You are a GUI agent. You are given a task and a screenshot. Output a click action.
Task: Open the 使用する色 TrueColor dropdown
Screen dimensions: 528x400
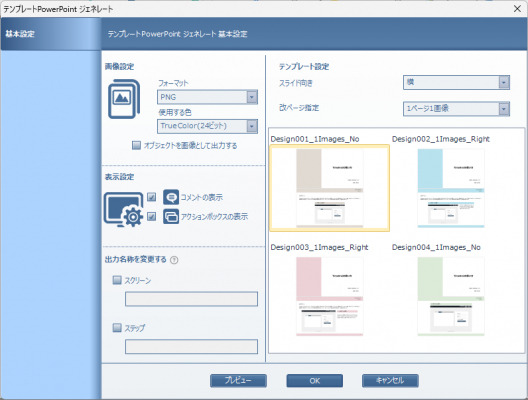coord(207,126)
